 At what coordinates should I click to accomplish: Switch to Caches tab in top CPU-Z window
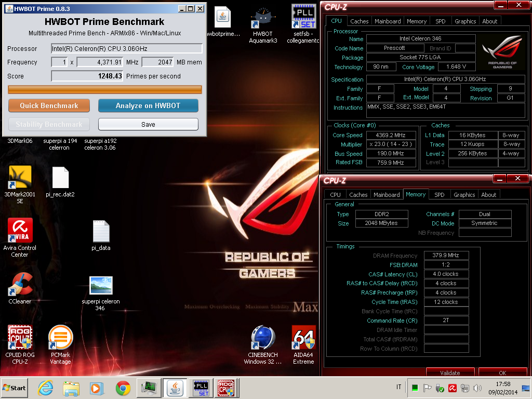[360, 21]
